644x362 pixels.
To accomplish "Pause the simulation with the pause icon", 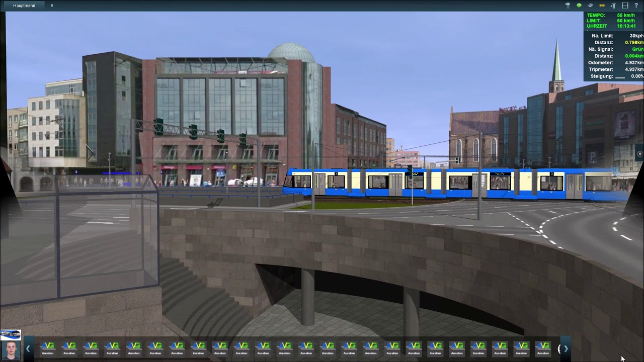I will pyautogui.click(x=52, y=6).
